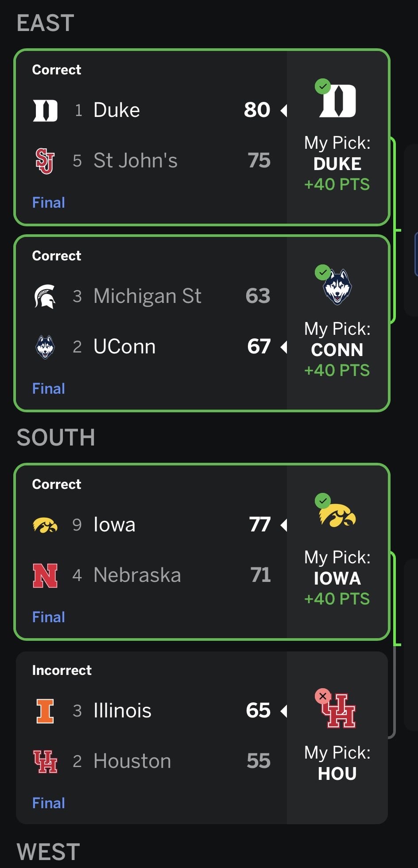
Task: Tap Iowa's winning score of 77
Action: (x=259, y=525)
